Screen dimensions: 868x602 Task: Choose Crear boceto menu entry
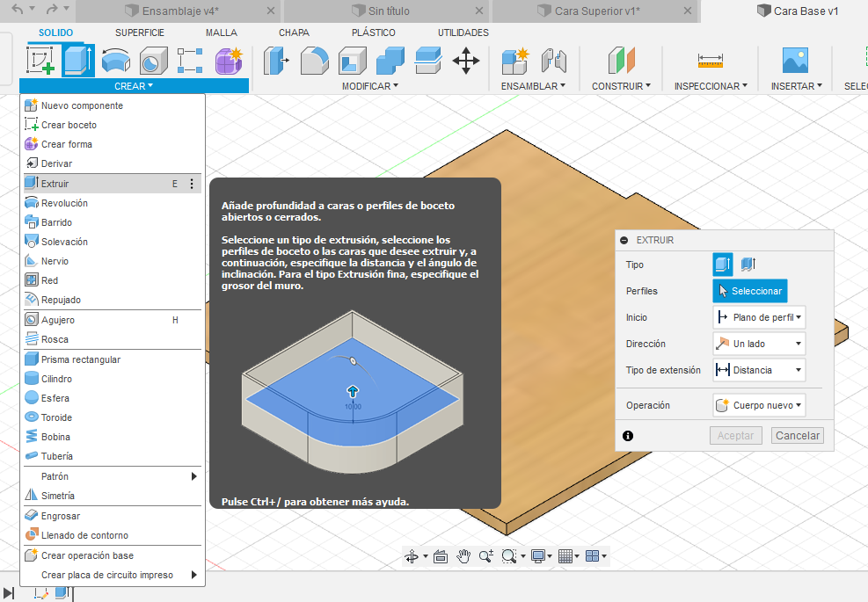[113, 125]
